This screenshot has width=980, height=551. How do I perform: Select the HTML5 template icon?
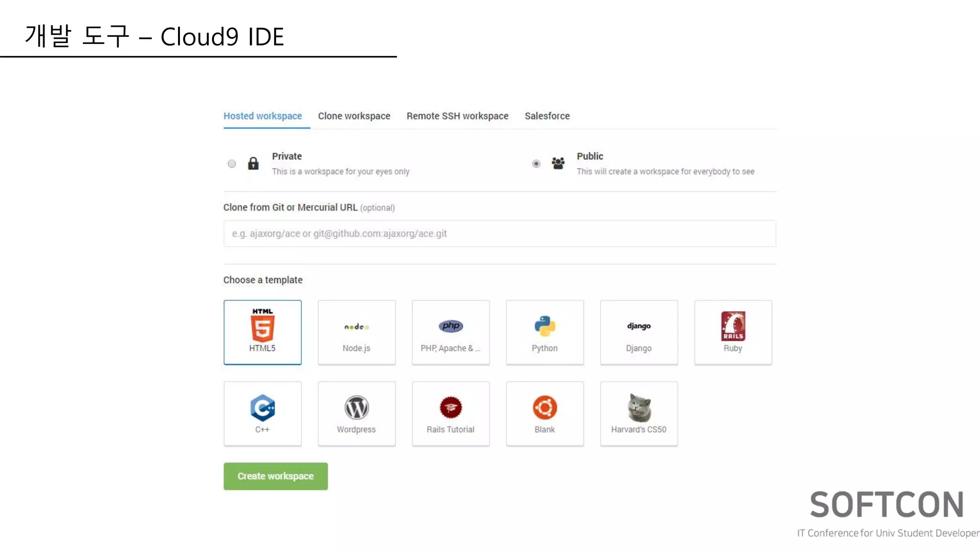[262, 325]
